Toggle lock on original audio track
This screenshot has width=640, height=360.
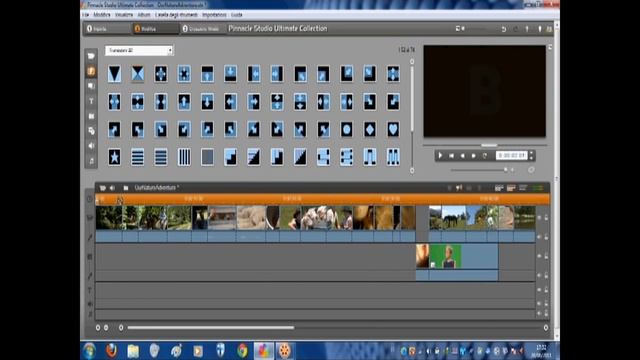[x=546, y=237]
